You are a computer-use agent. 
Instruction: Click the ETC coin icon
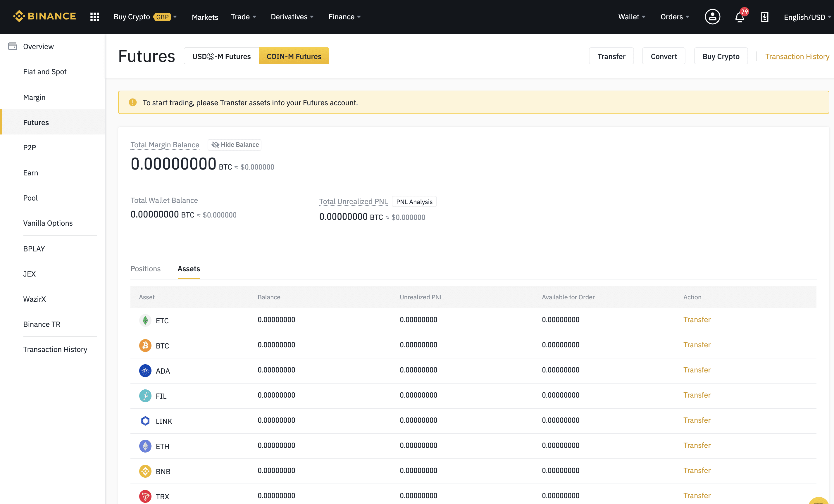pos(145,320)
